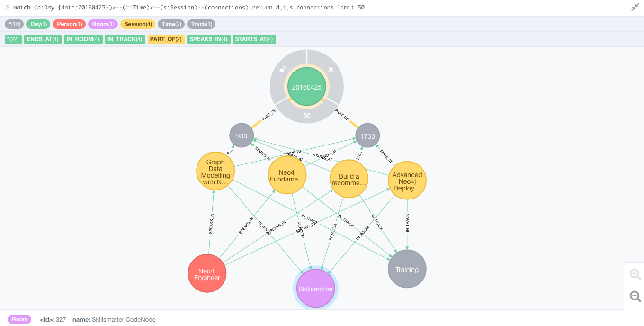Collapse the result frame using the shrink icon

pos(635,8)
